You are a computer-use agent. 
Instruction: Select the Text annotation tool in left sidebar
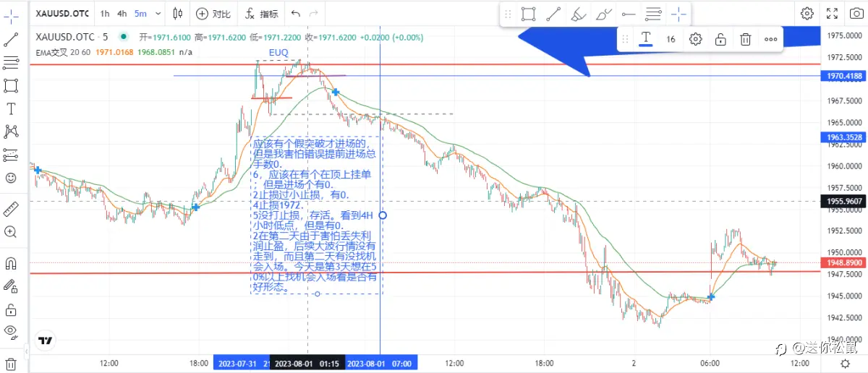click(11, 108)
